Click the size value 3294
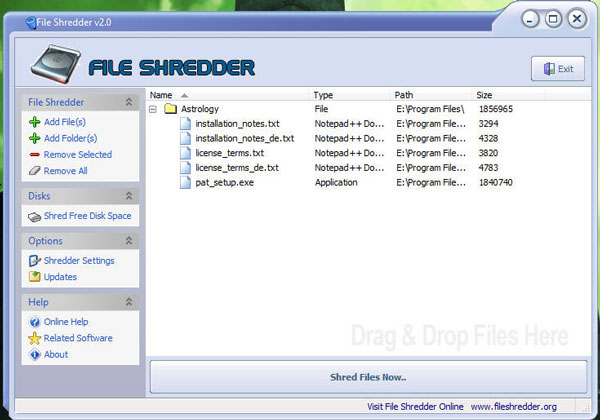This screenshot has height=420, width=600. point(488,124)
